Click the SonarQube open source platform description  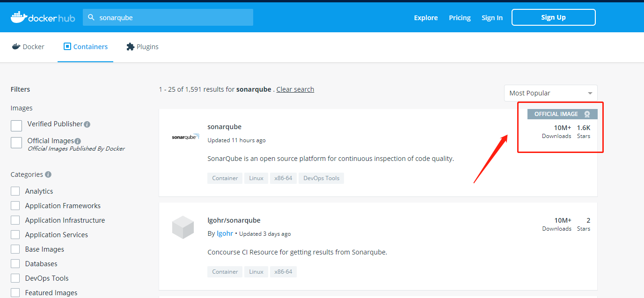(x=331, y=159)
